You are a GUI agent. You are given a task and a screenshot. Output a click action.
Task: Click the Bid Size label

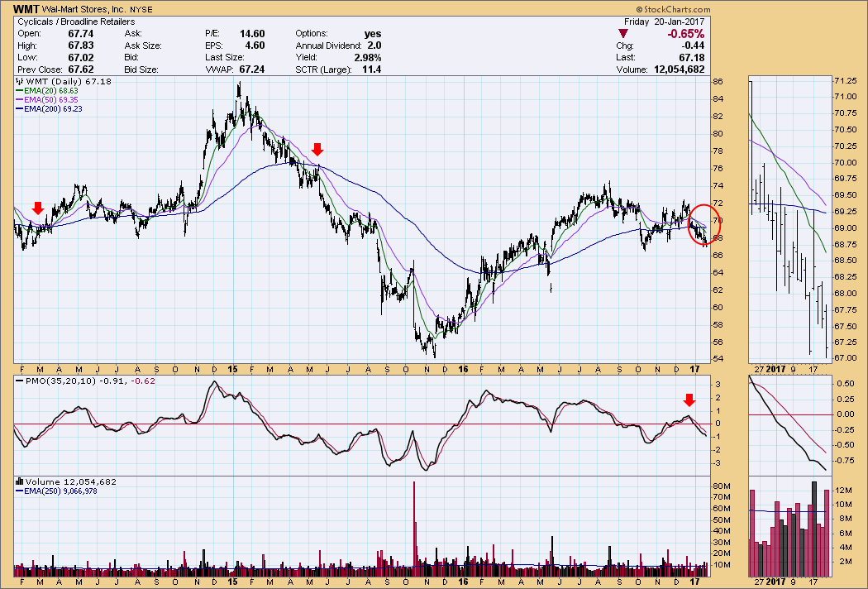click(x=141, y=69)
